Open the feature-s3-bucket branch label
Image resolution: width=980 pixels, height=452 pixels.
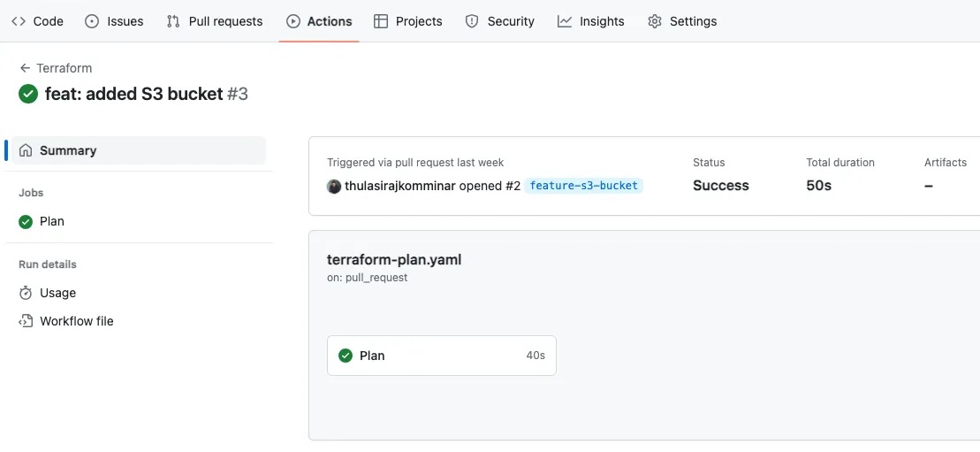click(584, 186)
